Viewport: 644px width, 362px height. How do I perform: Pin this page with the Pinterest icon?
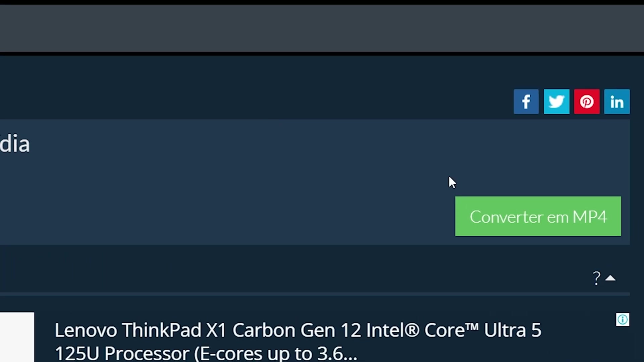pos(587,102)
